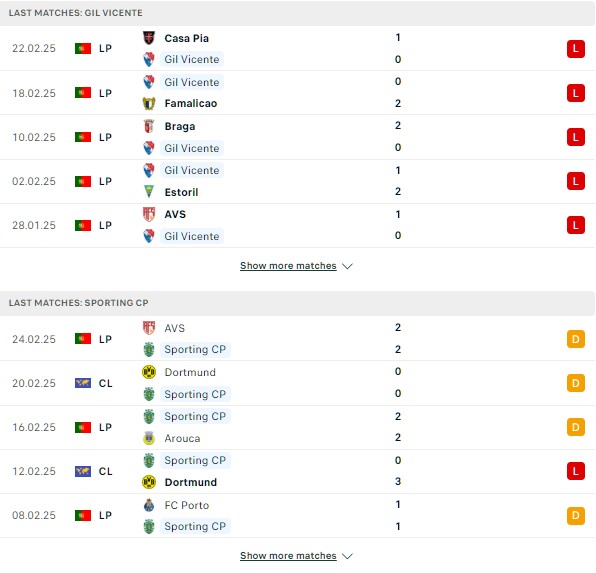596x573 pixels.
Task: Click the Estoril club crest icon
Action: tap(149, 192)
